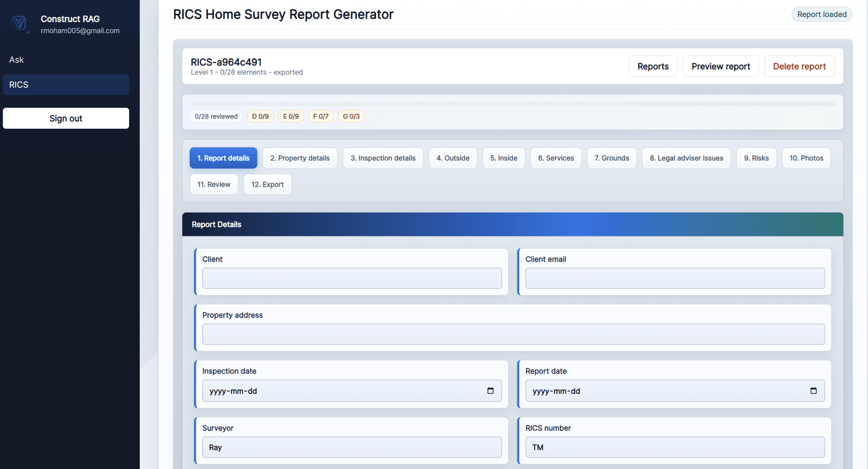Select RICS in the sidebar
This screenshot has width=868, height=469.
(66, 84)
